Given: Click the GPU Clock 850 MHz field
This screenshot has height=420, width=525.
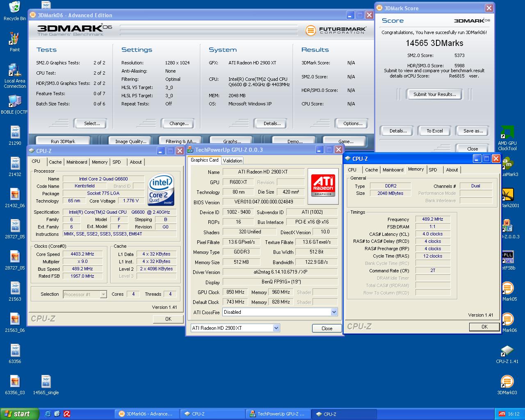Looking at the screenshot, I should (235, 292).
